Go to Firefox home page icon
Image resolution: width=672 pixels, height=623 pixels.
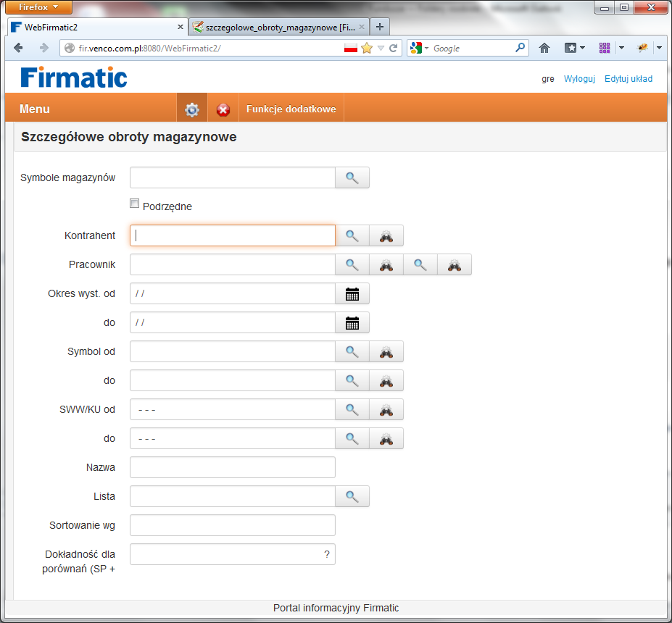544,48
